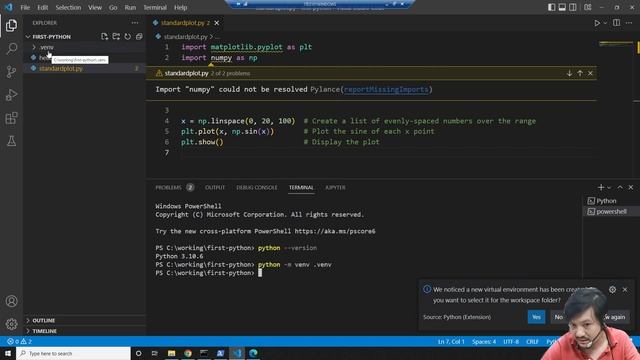Refresh the Explorer file tree
The image size is (640, 360).
(x=127, y=37)
